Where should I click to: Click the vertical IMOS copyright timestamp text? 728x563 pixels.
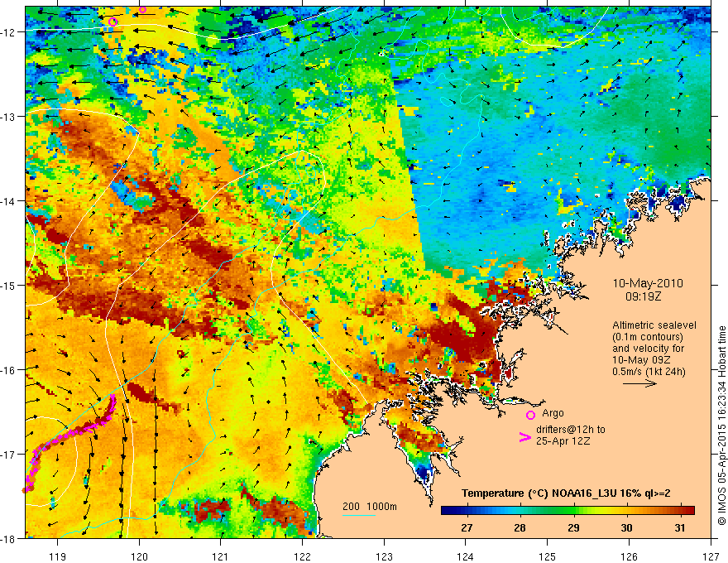721,426
